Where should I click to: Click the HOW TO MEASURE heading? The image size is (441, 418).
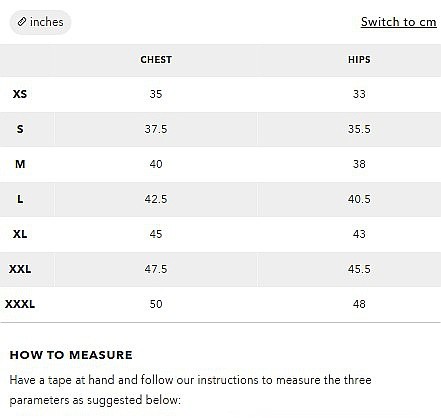[71, 355]
